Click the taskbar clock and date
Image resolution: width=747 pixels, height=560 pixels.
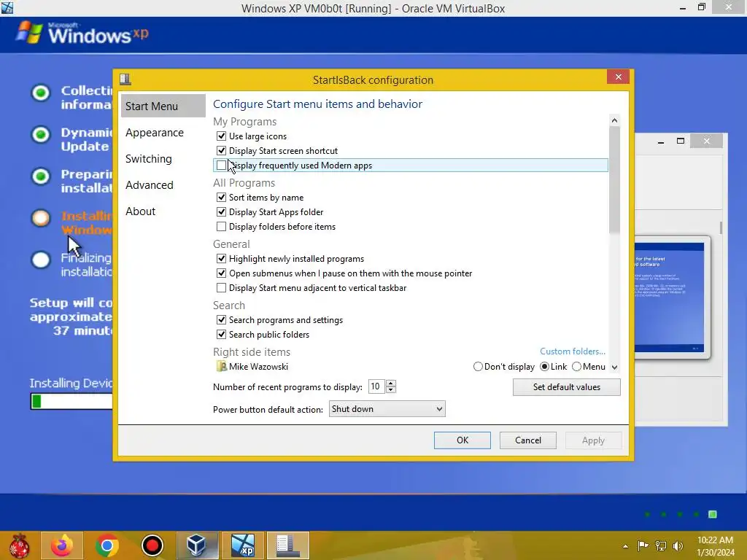[715, 545]
